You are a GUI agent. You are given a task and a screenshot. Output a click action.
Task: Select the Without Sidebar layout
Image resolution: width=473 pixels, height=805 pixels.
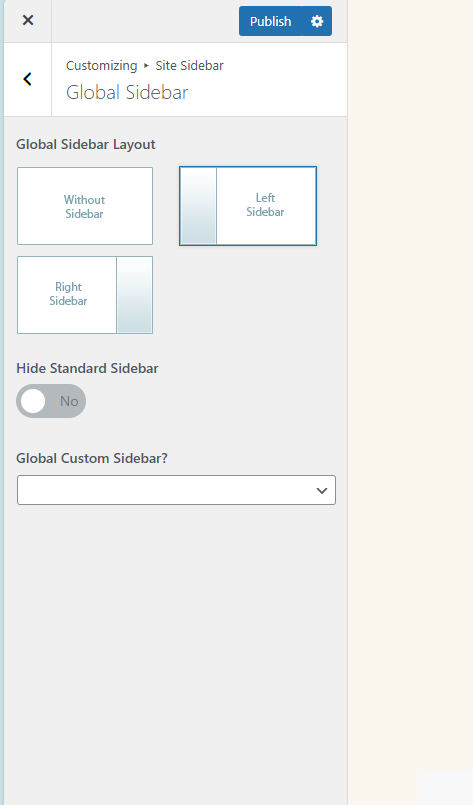(x=85, y=206)
